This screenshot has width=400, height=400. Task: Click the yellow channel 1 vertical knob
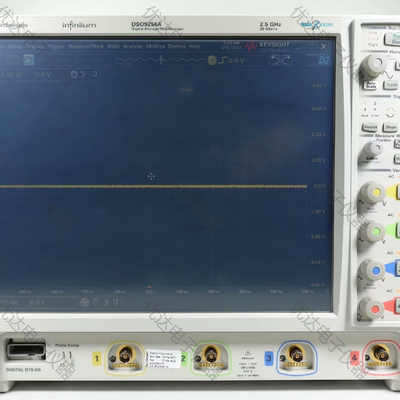click(x=373, y=193)
